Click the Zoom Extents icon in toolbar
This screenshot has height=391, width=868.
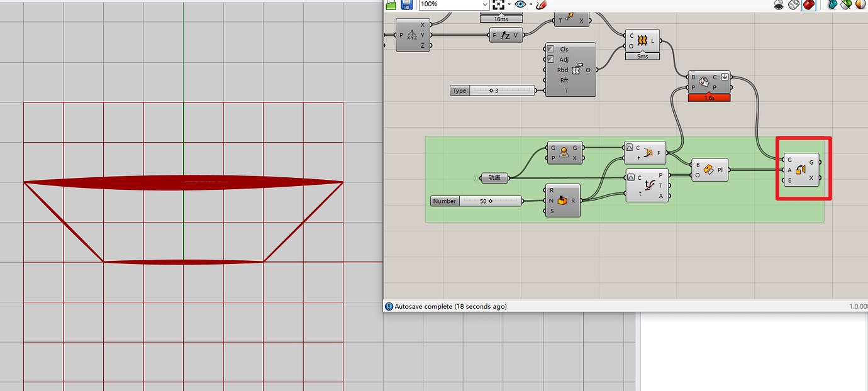pos(498,4)
